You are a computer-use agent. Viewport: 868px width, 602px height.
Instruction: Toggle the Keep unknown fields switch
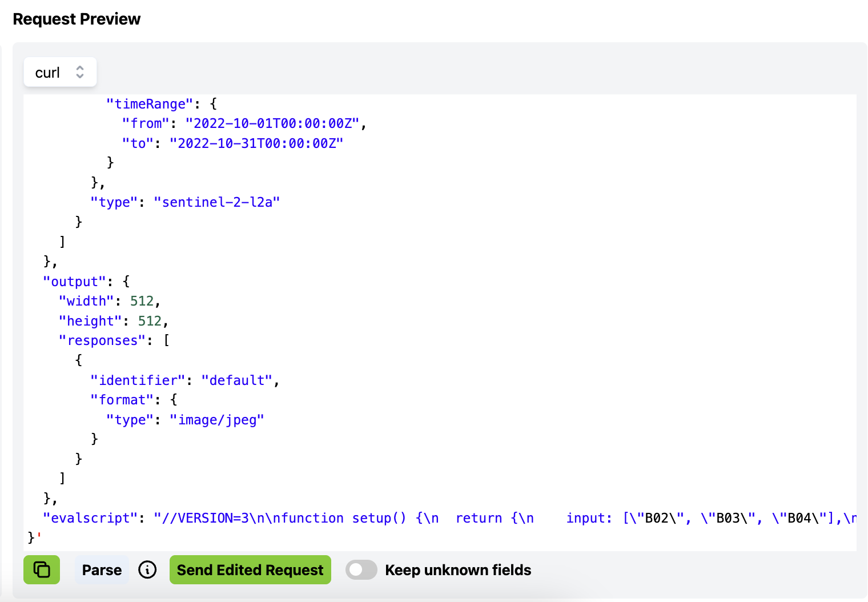coord(361,569)
